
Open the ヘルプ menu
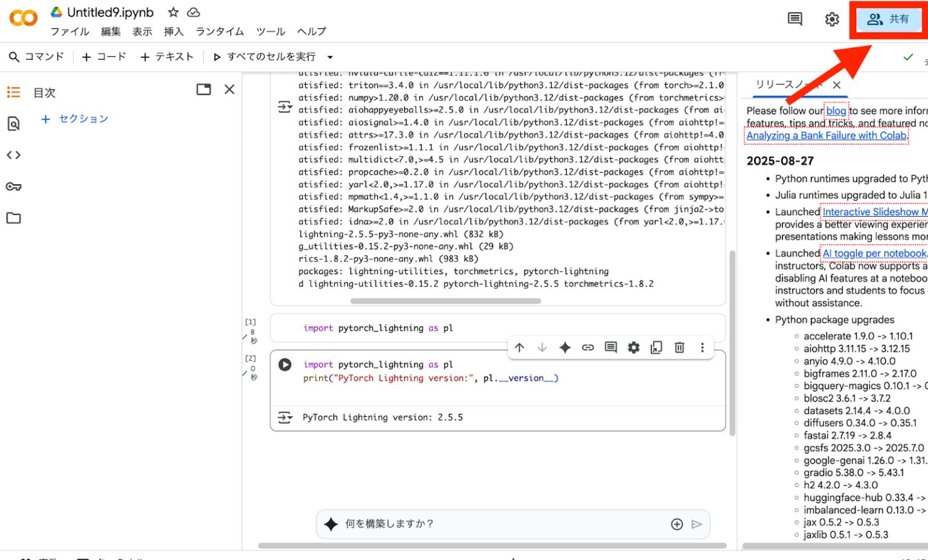(312, 31)
